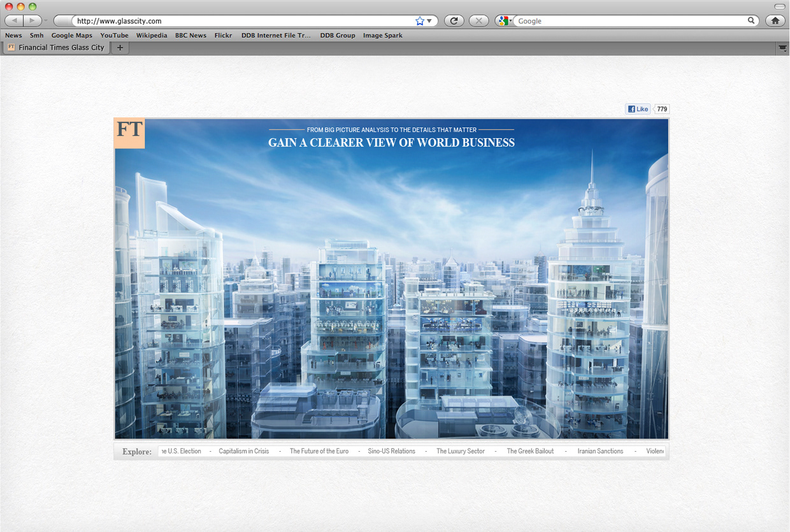Click the pill-shaped toolbar toggle in title bar

point(779,6)
